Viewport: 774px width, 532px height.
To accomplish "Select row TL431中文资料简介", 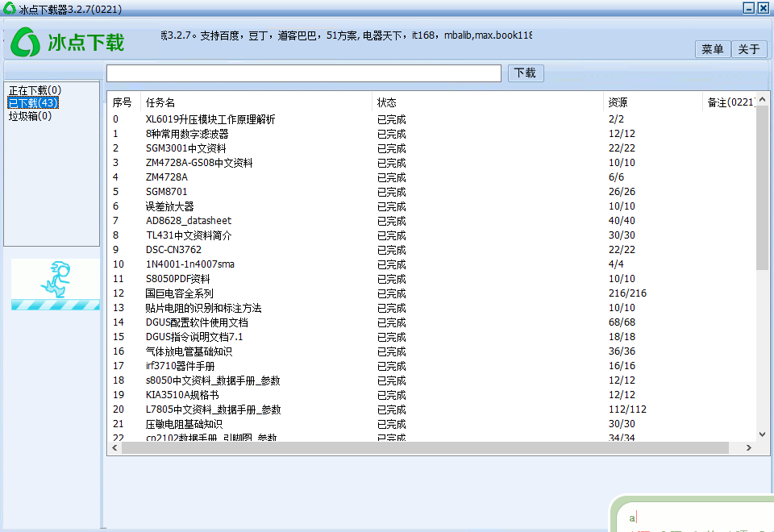I will pyautogui.click(x=432, y=235).
